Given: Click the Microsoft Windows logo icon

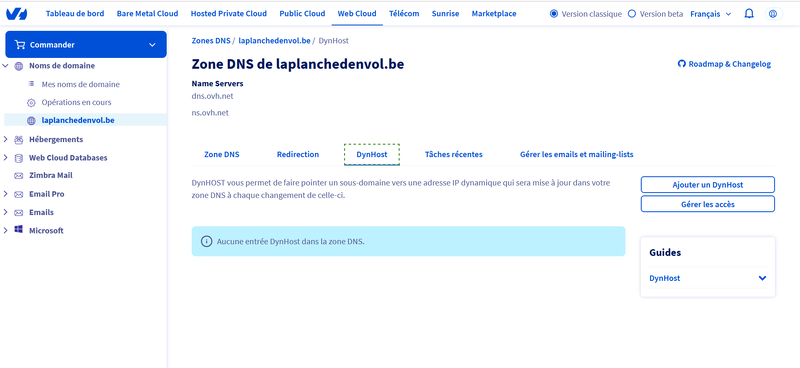Looking at the screenshot, I should point(19,230).
